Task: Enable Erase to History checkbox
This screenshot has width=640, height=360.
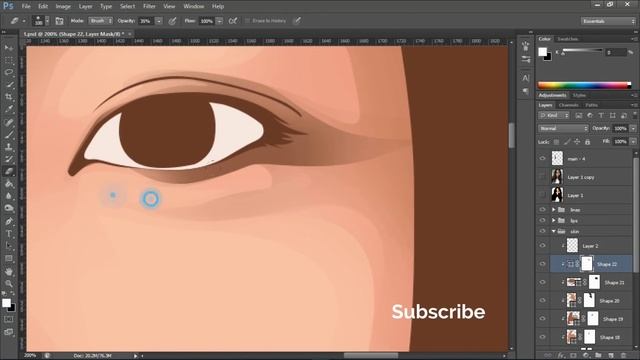Action: (247, 21)
